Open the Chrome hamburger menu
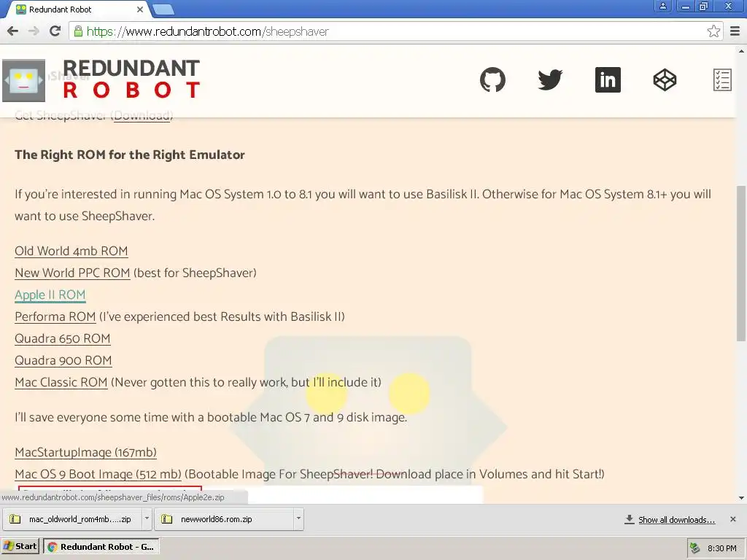 (735, 31)
